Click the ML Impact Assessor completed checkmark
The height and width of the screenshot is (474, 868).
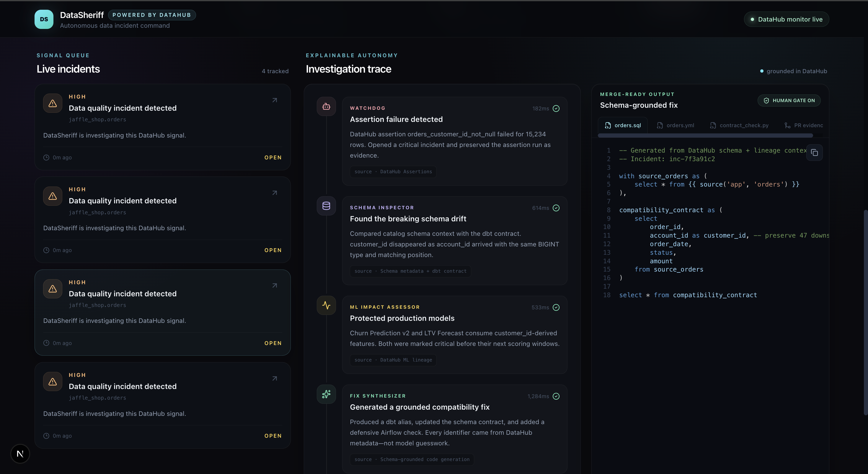click(x=556, y=307)
